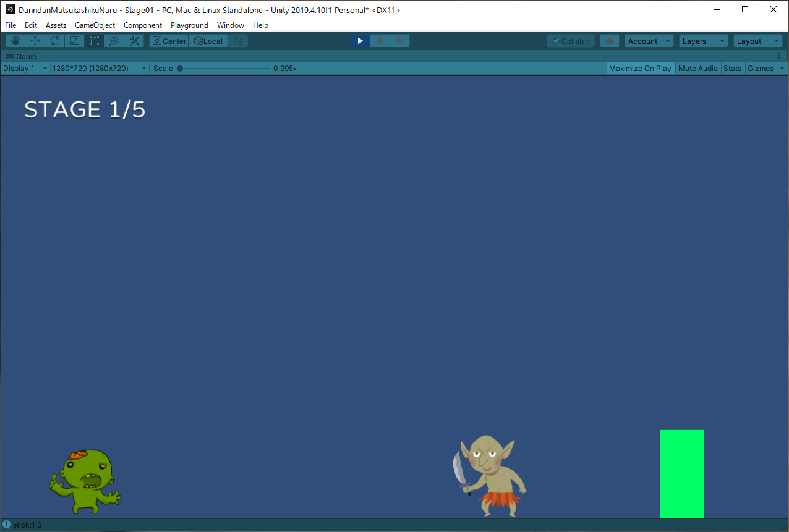Open the 1280*720 resolution dropdown

[100, 68]
